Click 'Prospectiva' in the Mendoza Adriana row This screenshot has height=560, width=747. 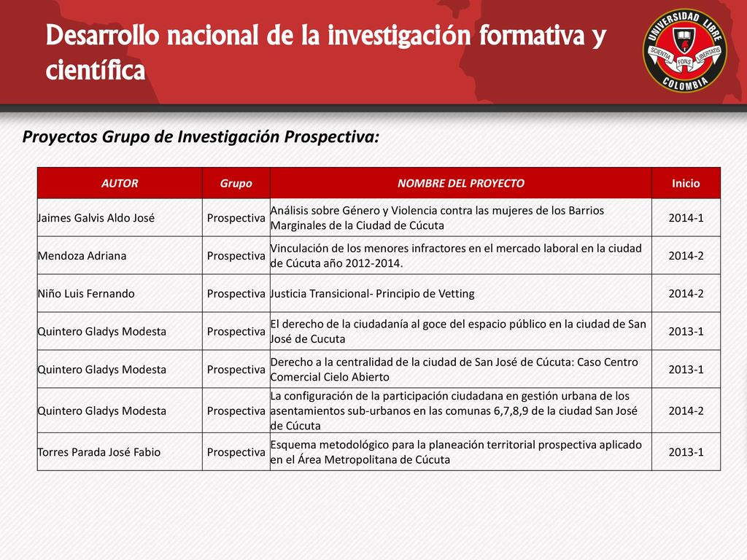[236, 256]
